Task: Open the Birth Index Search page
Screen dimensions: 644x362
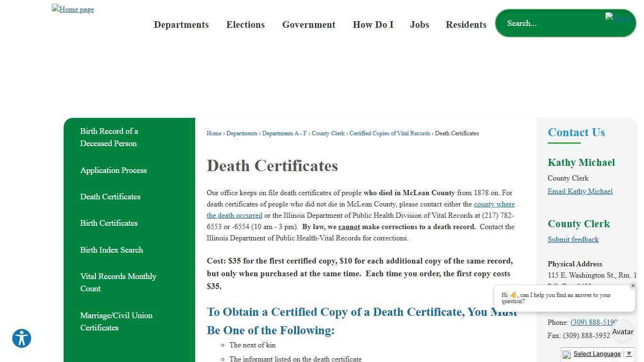Action: click(x=112, y=250)
